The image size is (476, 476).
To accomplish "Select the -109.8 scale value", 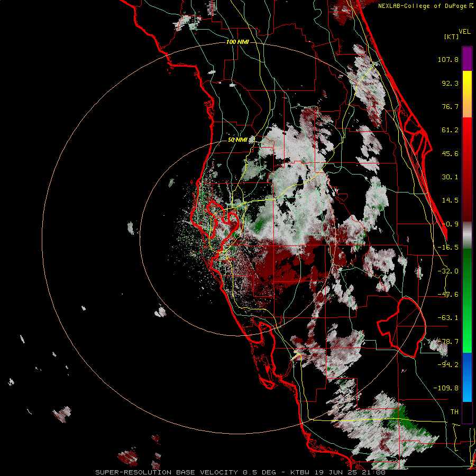I will click(x=446, y=388).
